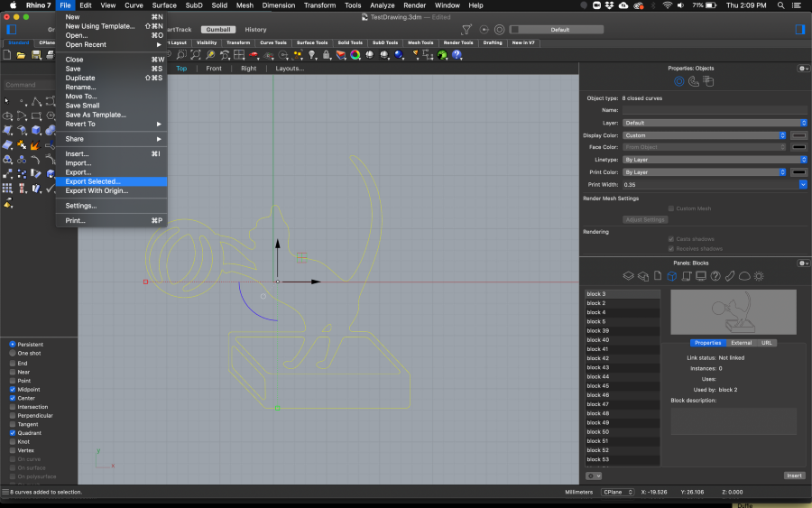Screen dimensions: 812x508
Task: Select block 39 in the blocks list
Action: (x=597, y=331)
